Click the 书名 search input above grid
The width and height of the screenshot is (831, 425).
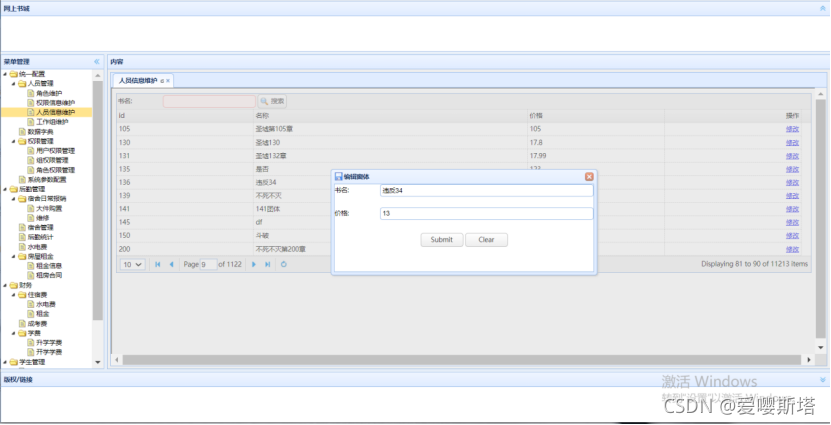pyautogui.click(x=209, y=101)
